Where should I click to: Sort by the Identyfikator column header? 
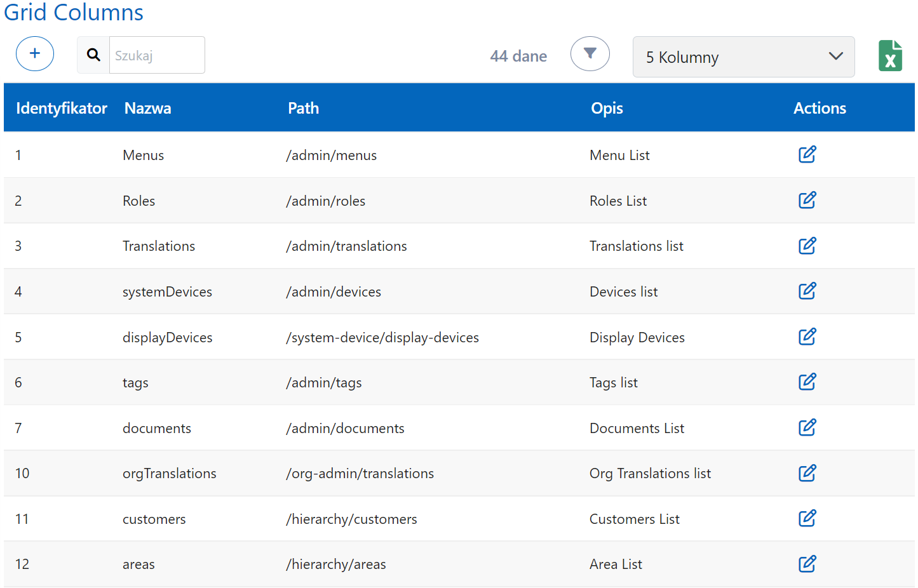(62, 109)
